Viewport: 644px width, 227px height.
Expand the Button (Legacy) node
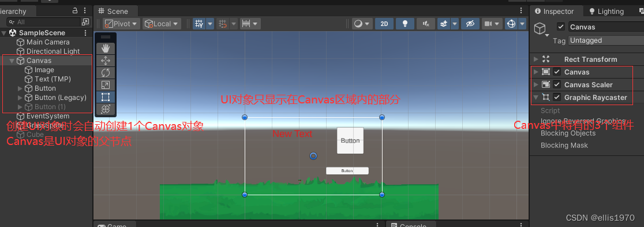coord(20,98)
